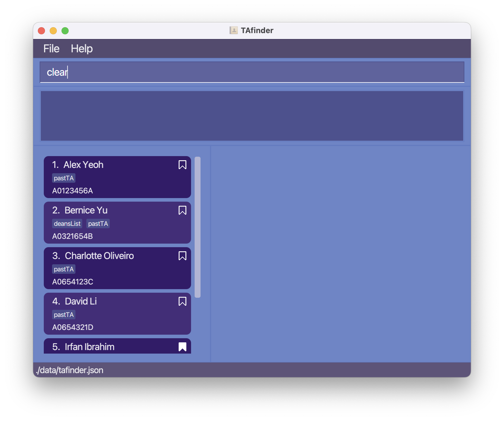Viewport: 504px width, 421px height.
Task: Click the pastTA tag on Alex Yeoh
Action: (64, 178)
